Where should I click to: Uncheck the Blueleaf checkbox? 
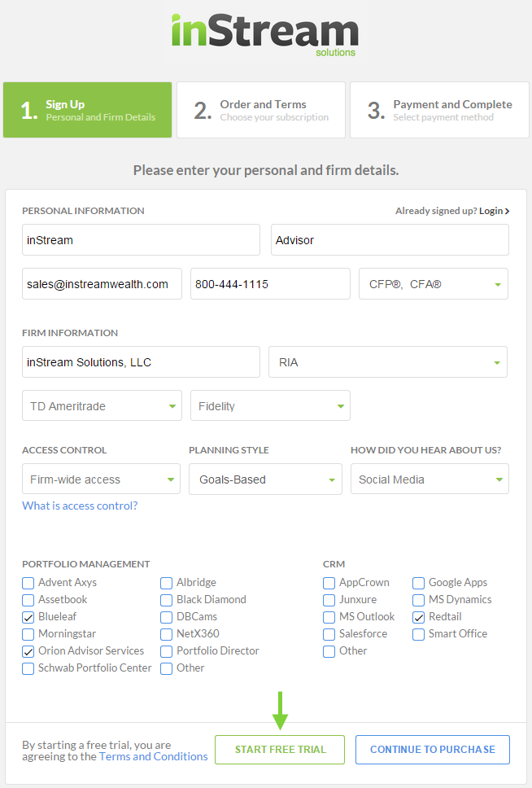click(x=28, y=617)
